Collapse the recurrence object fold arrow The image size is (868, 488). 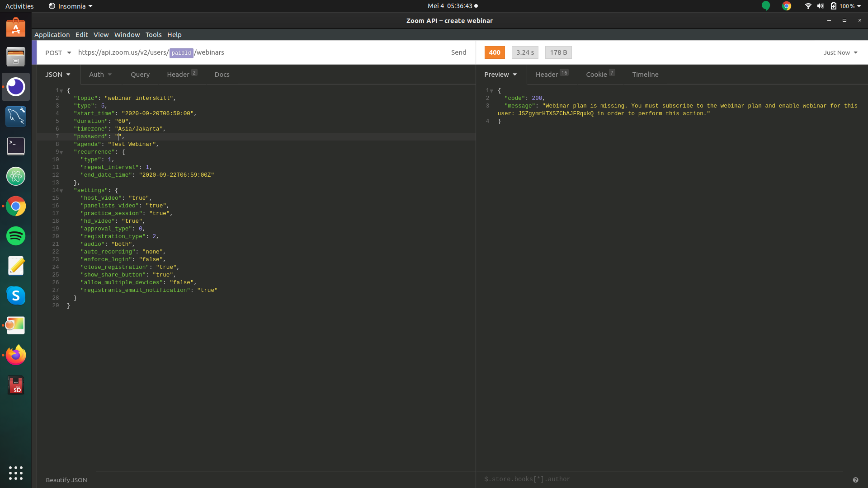[x=61, y=152]
